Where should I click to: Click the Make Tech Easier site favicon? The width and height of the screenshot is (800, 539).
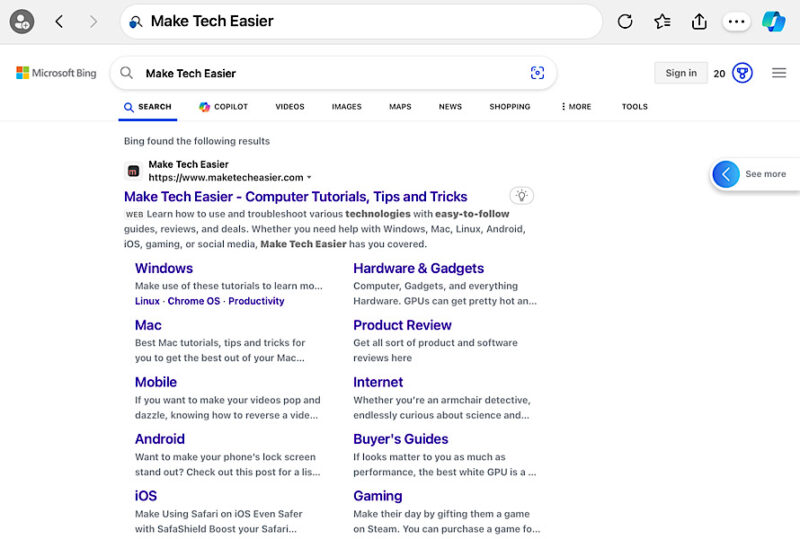(x=133, y=171)
